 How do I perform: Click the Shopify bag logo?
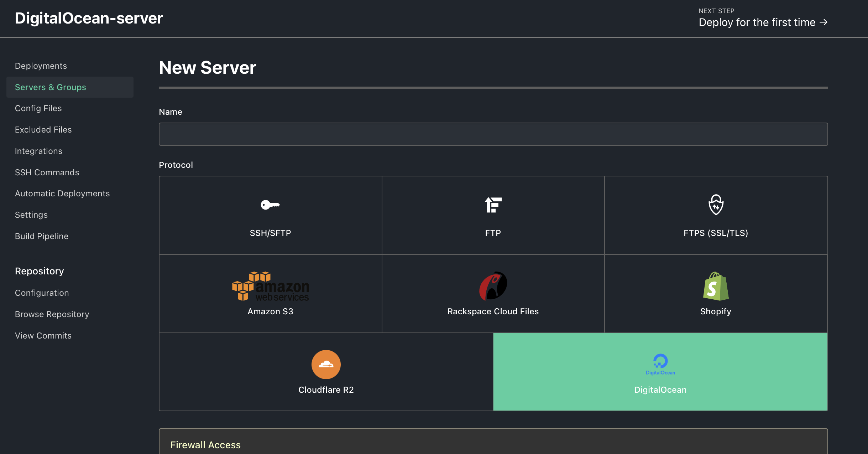pyautogui.click(x=716, y=286)
